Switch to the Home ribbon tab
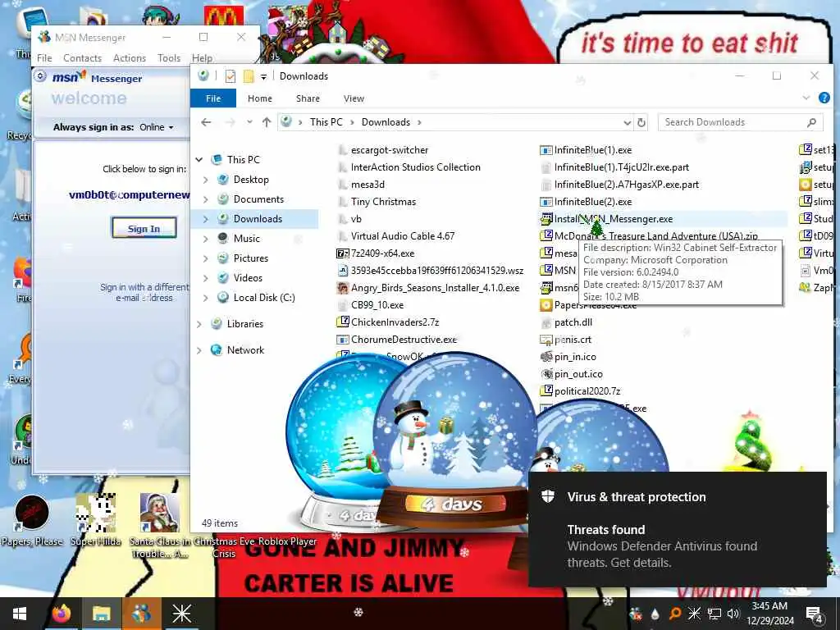Screen dimensions: 840x630 (260, 98)
